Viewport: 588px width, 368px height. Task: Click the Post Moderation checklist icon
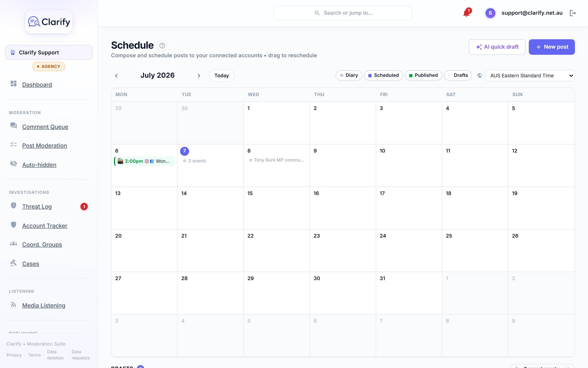14,145
